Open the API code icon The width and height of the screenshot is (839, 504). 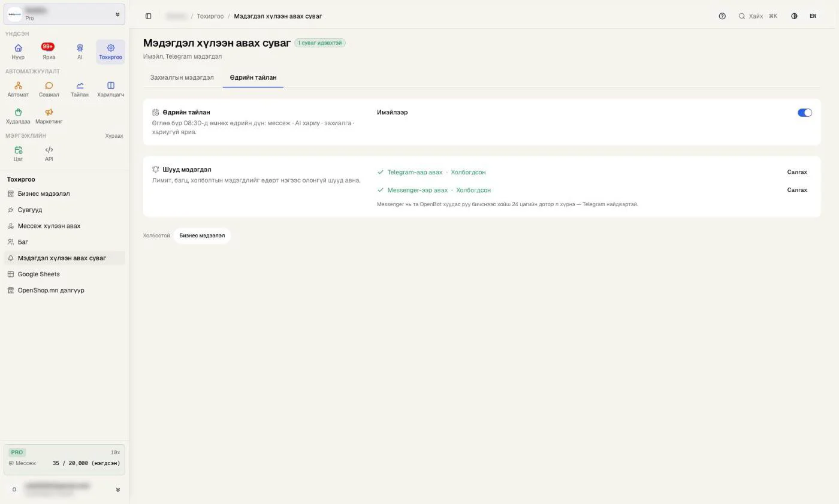49,154
